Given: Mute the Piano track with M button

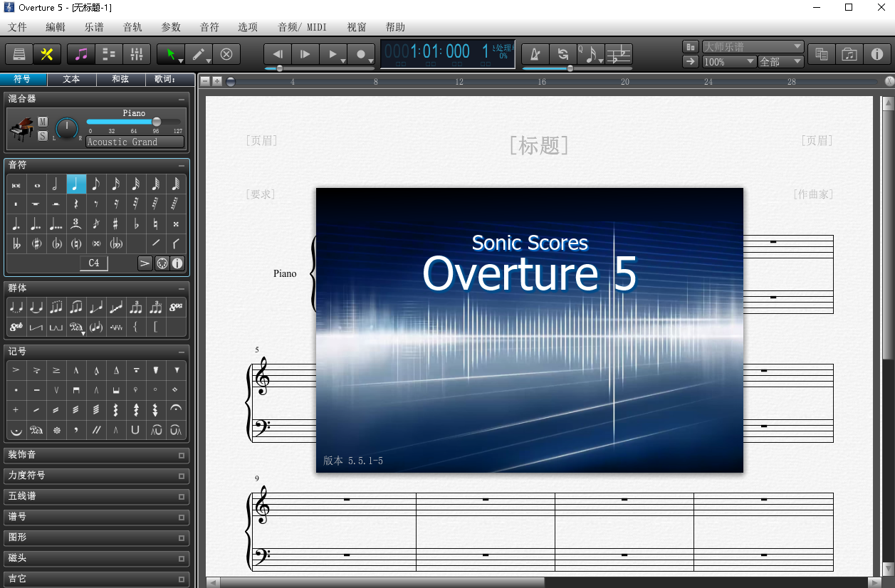Looking at the screenshot, I should pyautogui.click(x=43, y=122).
